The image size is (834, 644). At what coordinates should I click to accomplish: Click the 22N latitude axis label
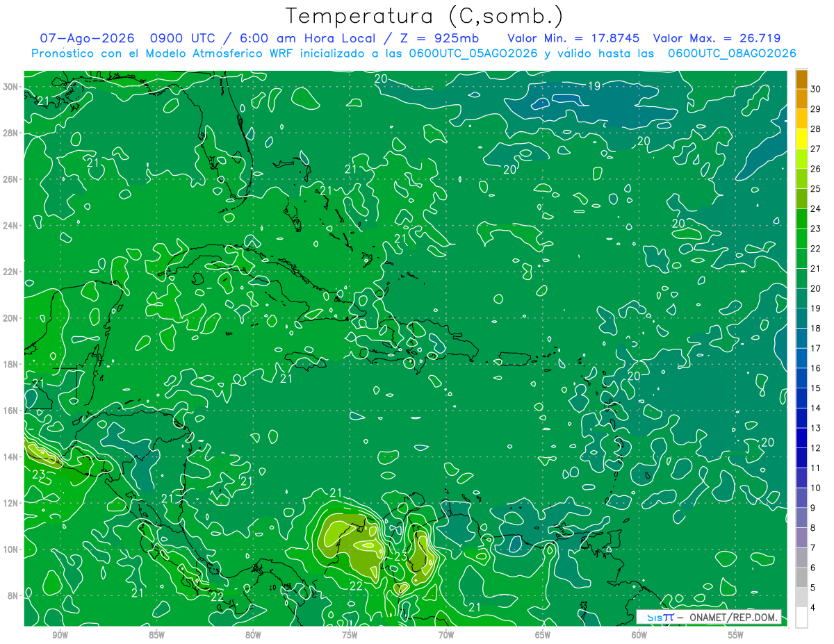pos(10,272)
